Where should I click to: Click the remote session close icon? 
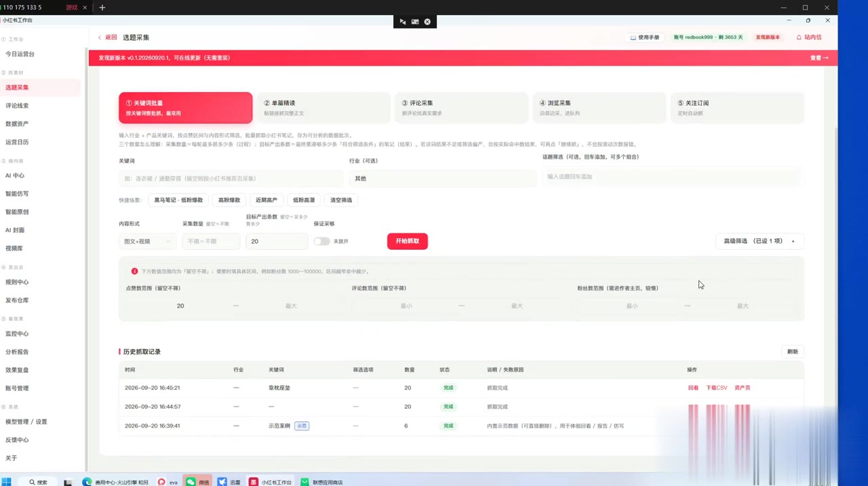[427, 22]
